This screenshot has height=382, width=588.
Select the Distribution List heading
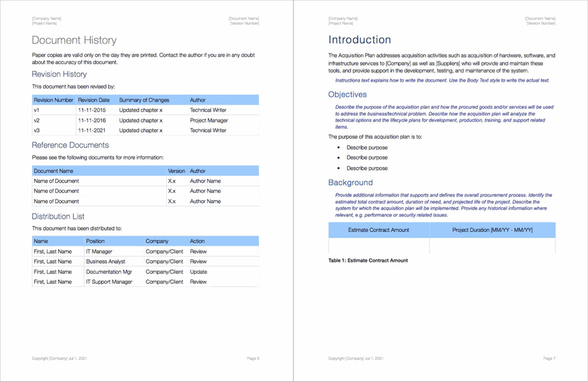tap(59, 216)
